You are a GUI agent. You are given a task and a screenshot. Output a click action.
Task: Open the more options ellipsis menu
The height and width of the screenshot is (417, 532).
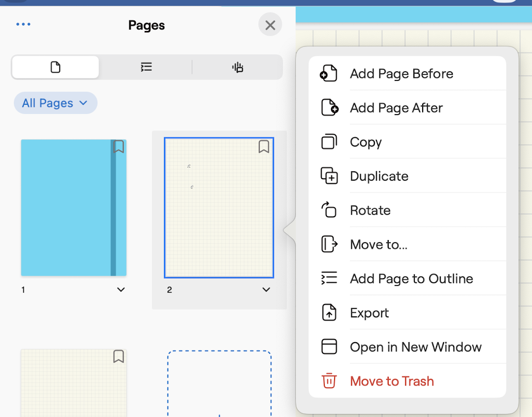tap(23, 24)
